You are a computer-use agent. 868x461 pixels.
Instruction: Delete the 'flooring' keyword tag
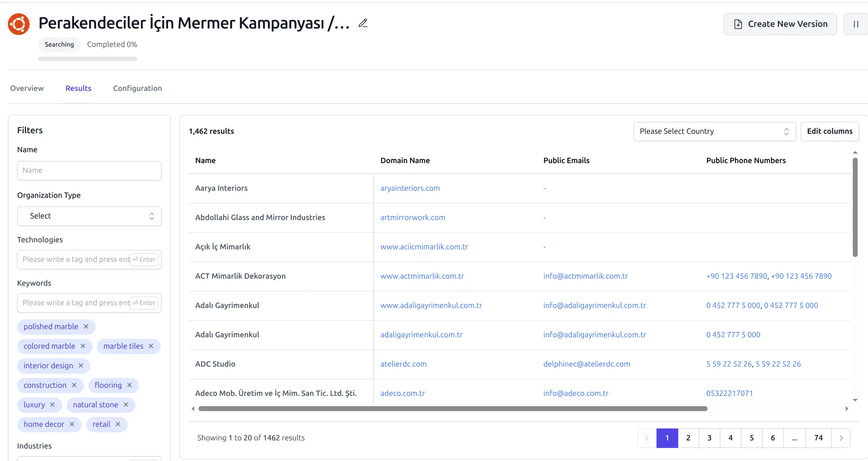130,385
